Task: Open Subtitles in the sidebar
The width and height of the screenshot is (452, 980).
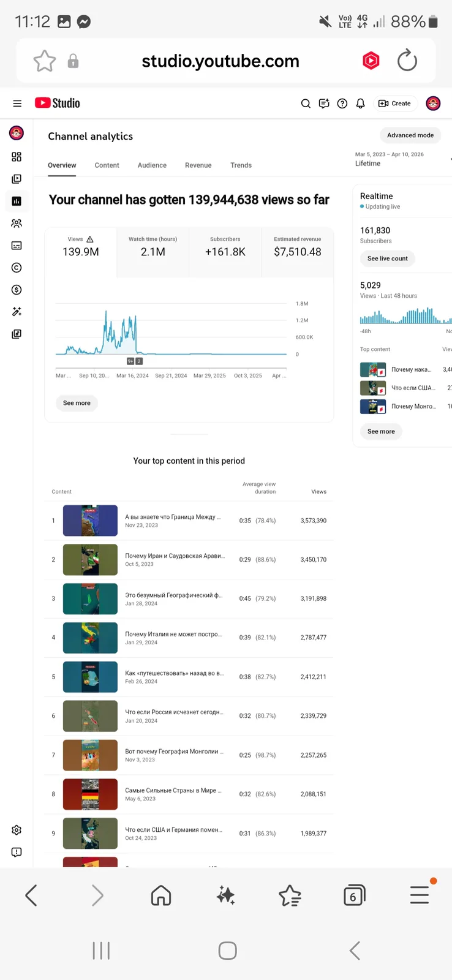Action: pos(17,246)
